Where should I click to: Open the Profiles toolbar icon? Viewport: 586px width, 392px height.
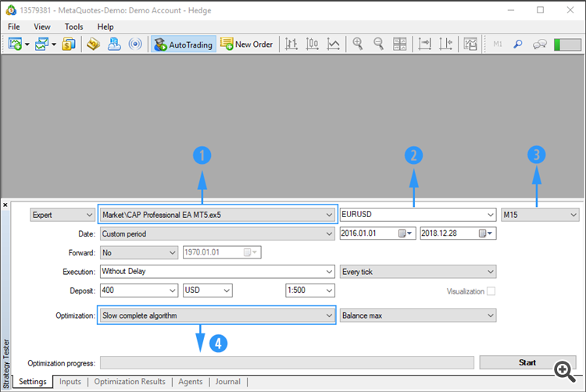tap(41, 44)
